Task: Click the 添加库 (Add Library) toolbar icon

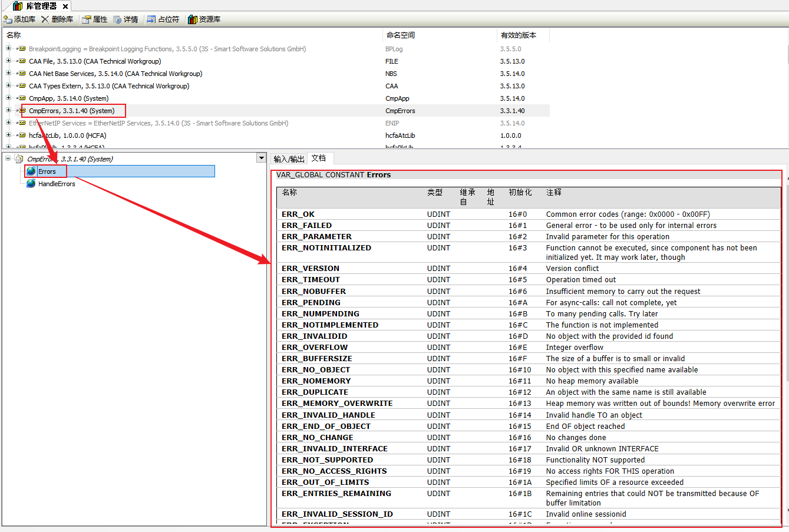Action: tap(8, 19)
